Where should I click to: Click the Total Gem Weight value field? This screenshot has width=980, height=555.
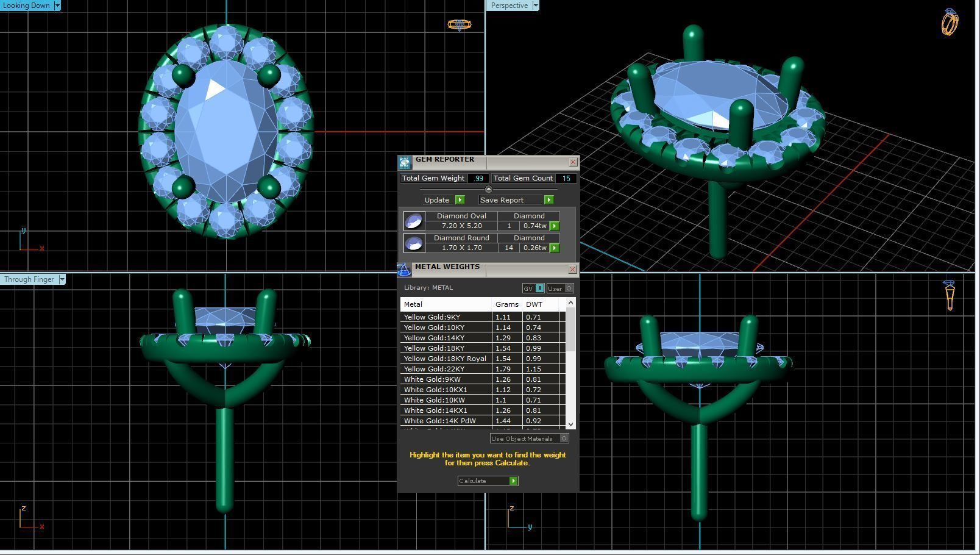[x=478, y=178]
